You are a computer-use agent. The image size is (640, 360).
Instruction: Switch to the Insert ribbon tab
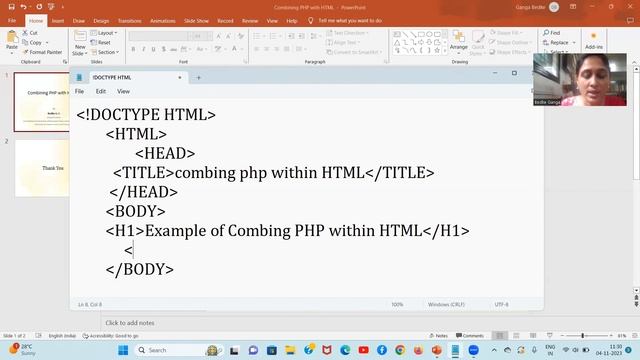[58, 20]
